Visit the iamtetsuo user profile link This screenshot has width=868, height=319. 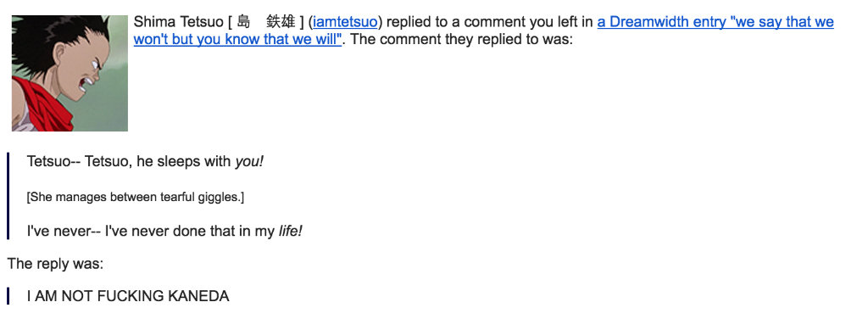346,22
